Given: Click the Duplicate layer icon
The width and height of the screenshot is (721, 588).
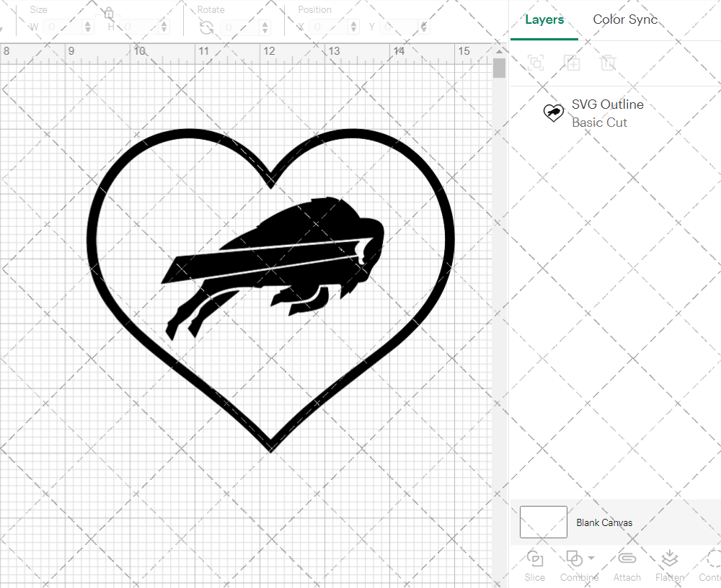Looking at the screenshot, I should click(x=572, y=63).
